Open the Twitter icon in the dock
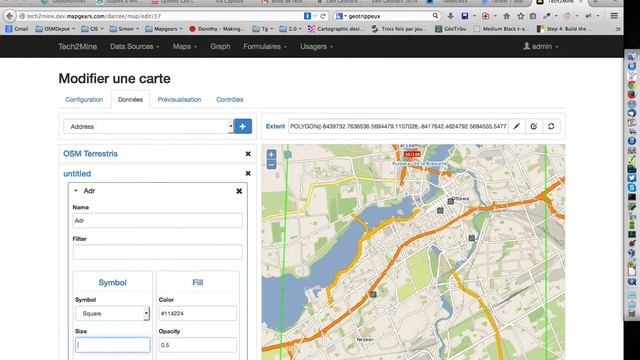Screen dimensions: 640x360 [x=631, y=178]
